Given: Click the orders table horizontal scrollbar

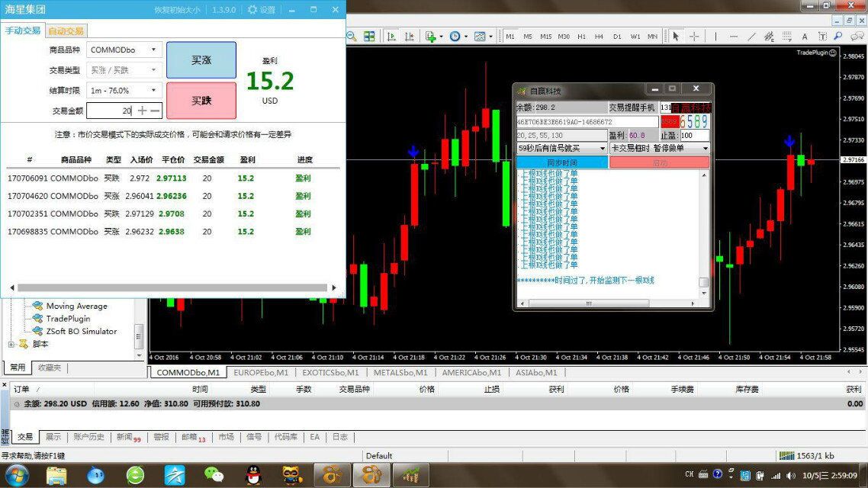Looking at the screenshot, I should (172, 287).
